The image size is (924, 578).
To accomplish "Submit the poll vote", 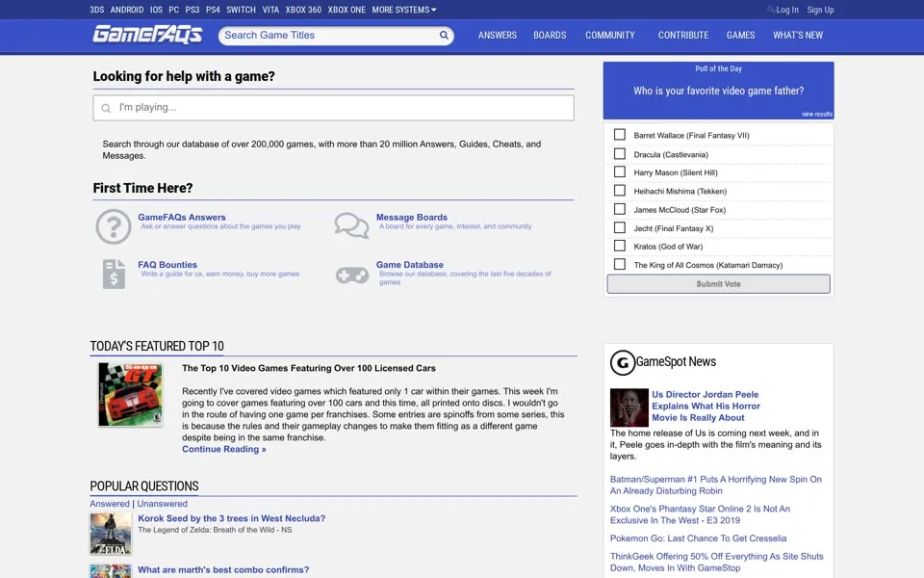I will [718, 283].
